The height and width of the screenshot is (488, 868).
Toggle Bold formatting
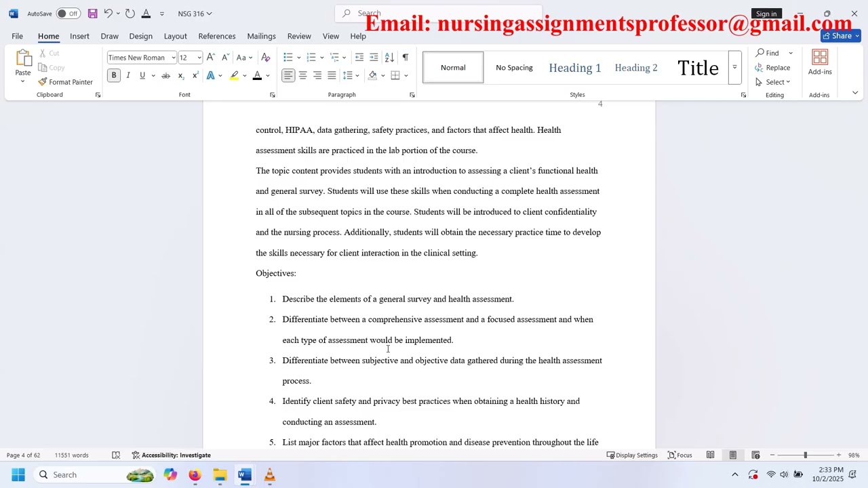[114, 75]
